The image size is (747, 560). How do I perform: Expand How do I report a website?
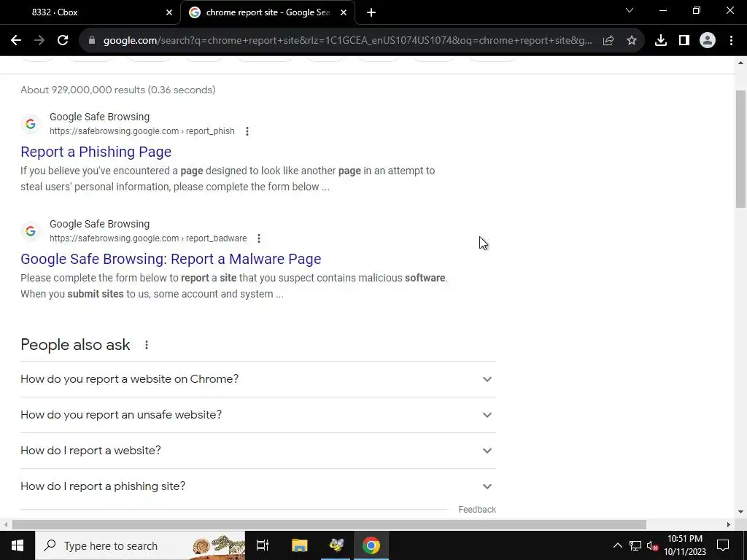click(x=258, y=451)
